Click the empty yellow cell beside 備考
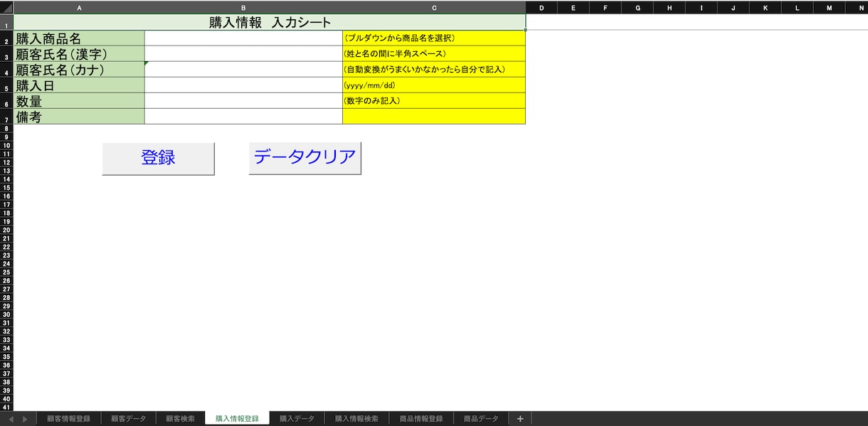The image size is (868, 426). click(434, 117)
